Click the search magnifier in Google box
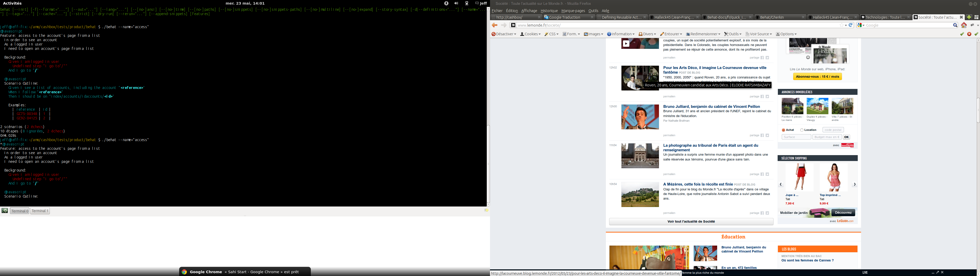The height and width of the screenshot is (276, 980). [955, 25]
